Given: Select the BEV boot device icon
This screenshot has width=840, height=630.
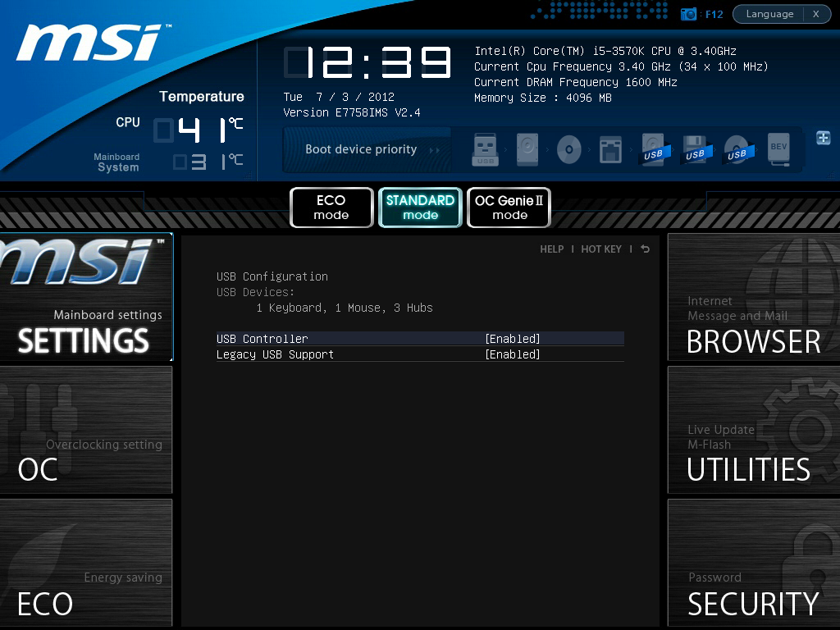Looking at the screenshot, I should 779,149.
